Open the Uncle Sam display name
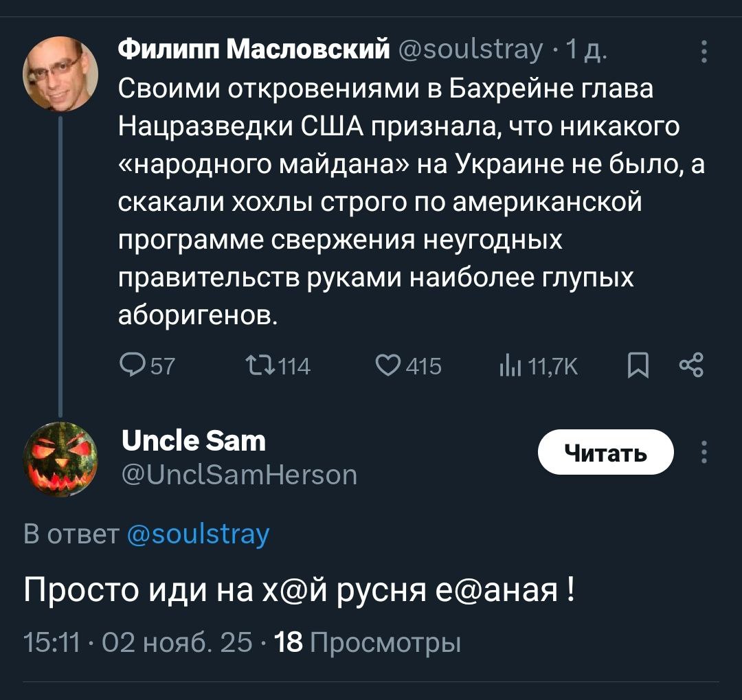Screen dimensions: 742x700 coord(193,440)
